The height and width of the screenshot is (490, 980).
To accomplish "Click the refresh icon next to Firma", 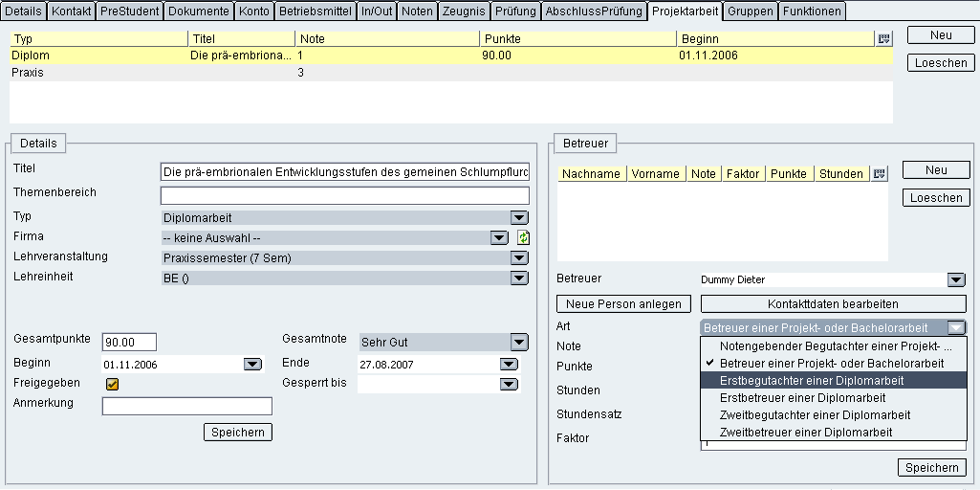I will pos(523,237).
